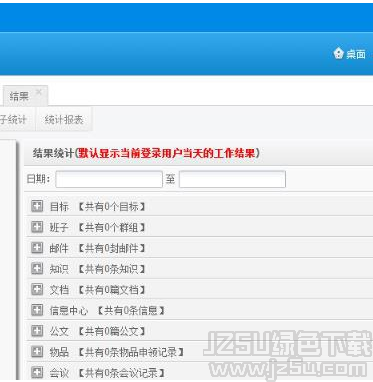Click text 【共有0个目标】
This screenshot has width=373, height=382.
point(112,207)
